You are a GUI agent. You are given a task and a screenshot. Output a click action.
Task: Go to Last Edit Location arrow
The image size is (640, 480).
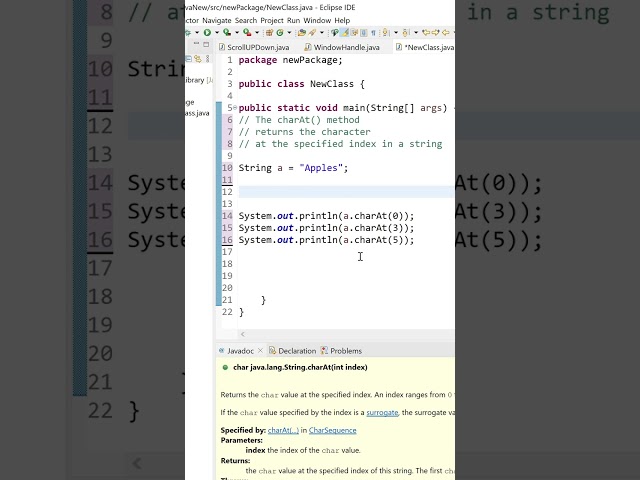click(x=425, y=32)
